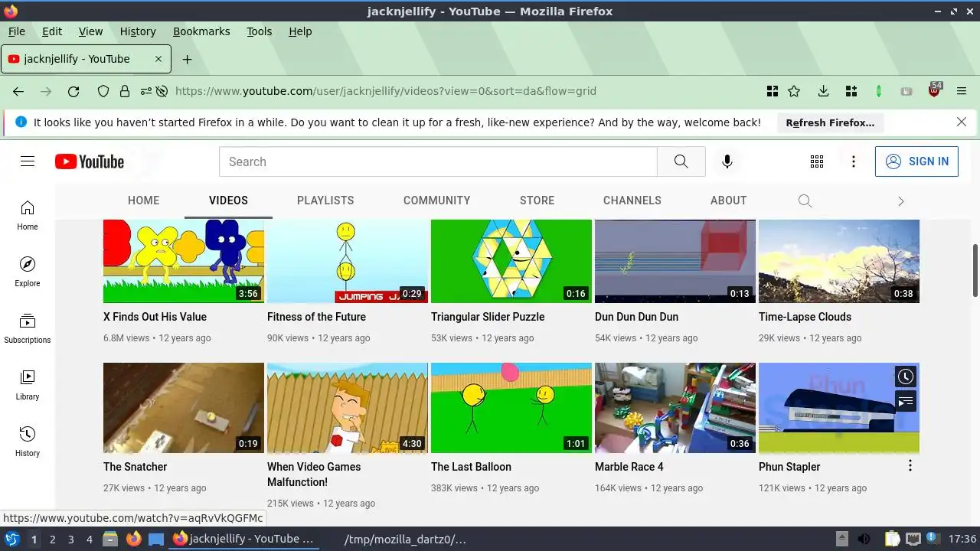Open the Help menu
Screen dimensions: 980x551
pyautogui.click(x=300, y=31)
